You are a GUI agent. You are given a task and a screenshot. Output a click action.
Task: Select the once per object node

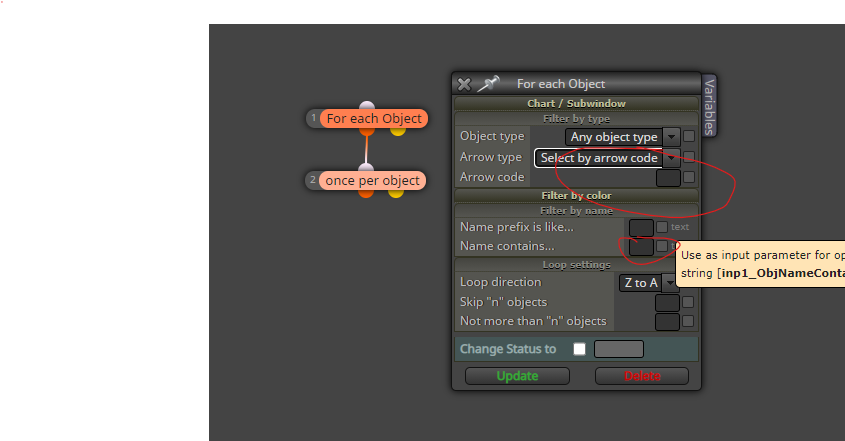(x=372, y=181)
